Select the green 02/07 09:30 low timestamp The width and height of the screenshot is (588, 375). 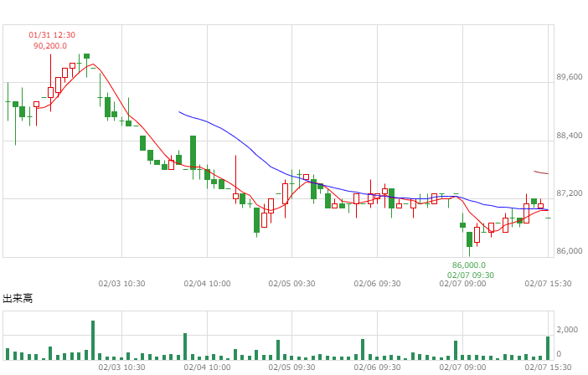(x=471, y=275)
